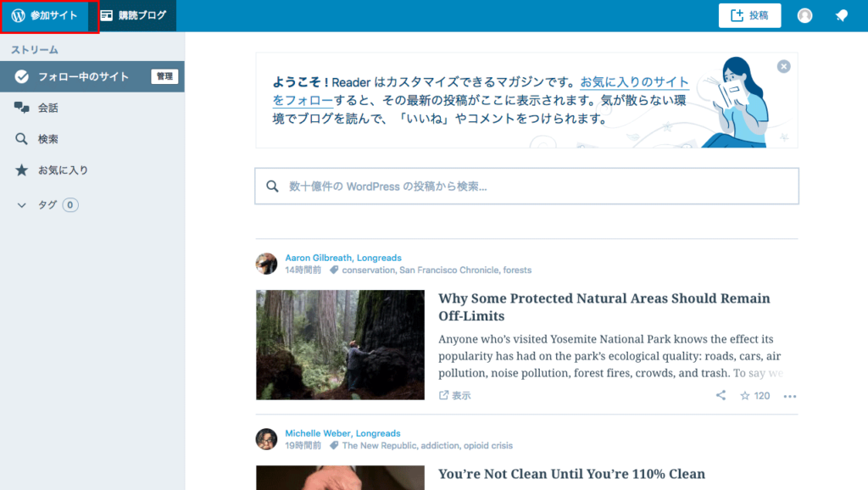868x490 pixels.
Task: Click the 投稿 new post button
Action: (x=749, y=15)
